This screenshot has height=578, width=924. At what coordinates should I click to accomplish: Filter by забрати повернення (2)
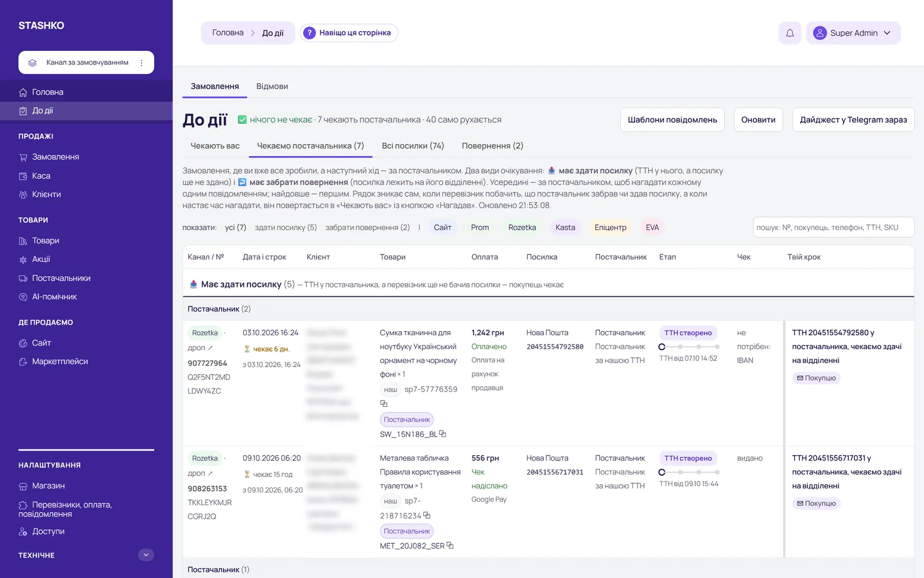tap(367, 227)
